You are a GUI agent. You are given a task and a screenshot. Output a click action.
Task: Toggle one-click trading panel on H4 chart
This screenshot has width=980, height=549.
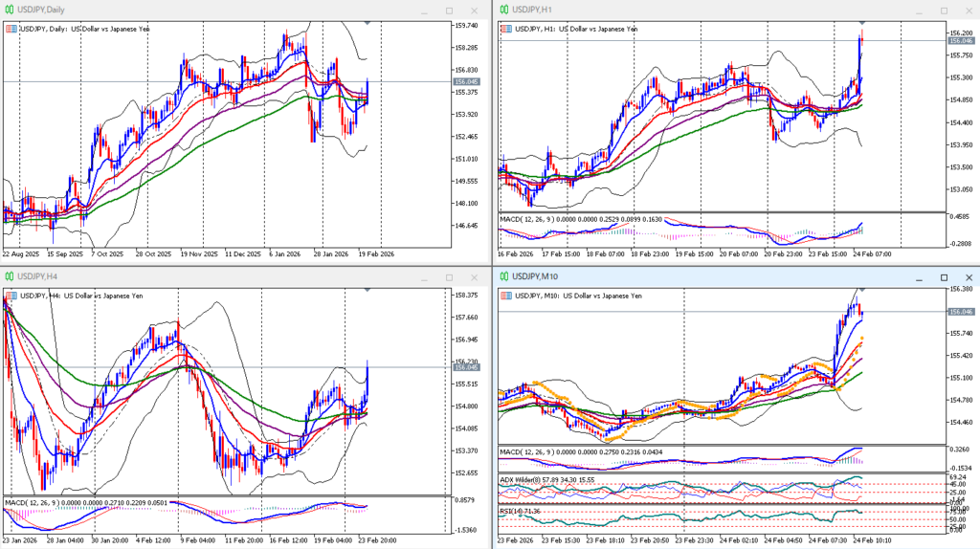coord(11,296)
